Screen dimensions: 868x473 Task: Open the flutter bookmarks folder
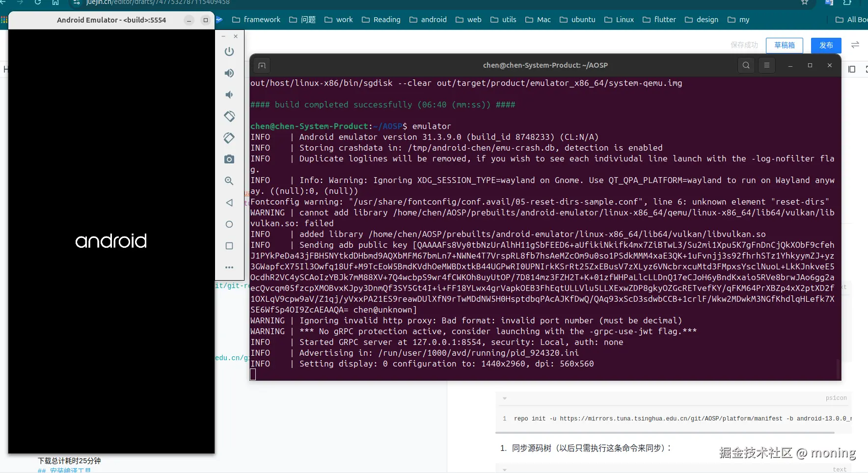659,20
